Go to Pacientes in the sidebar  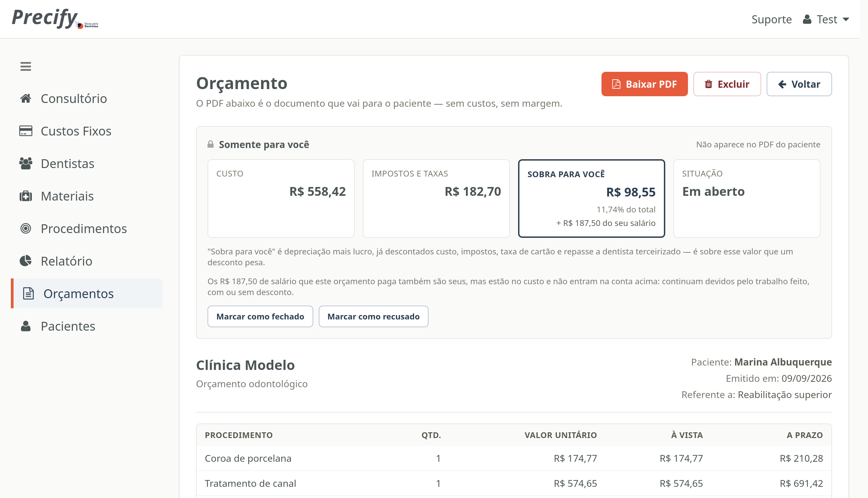click(x=87, y=326)
